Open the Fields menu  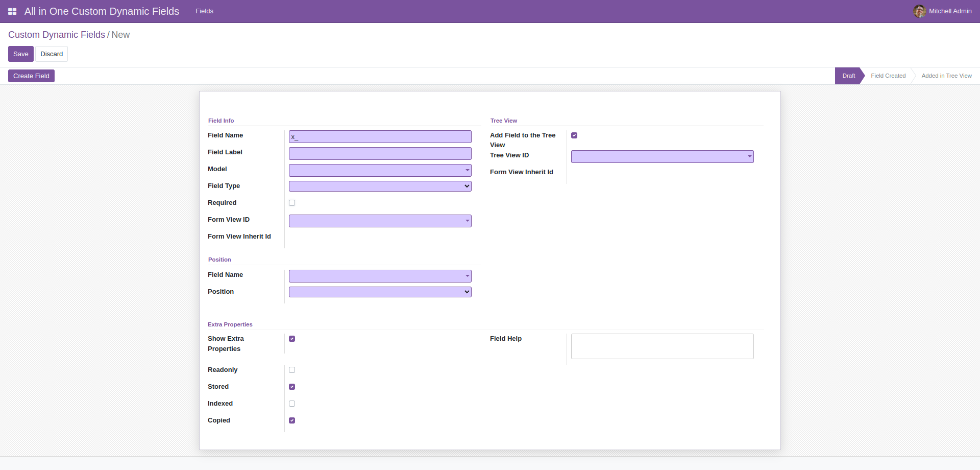204,11
